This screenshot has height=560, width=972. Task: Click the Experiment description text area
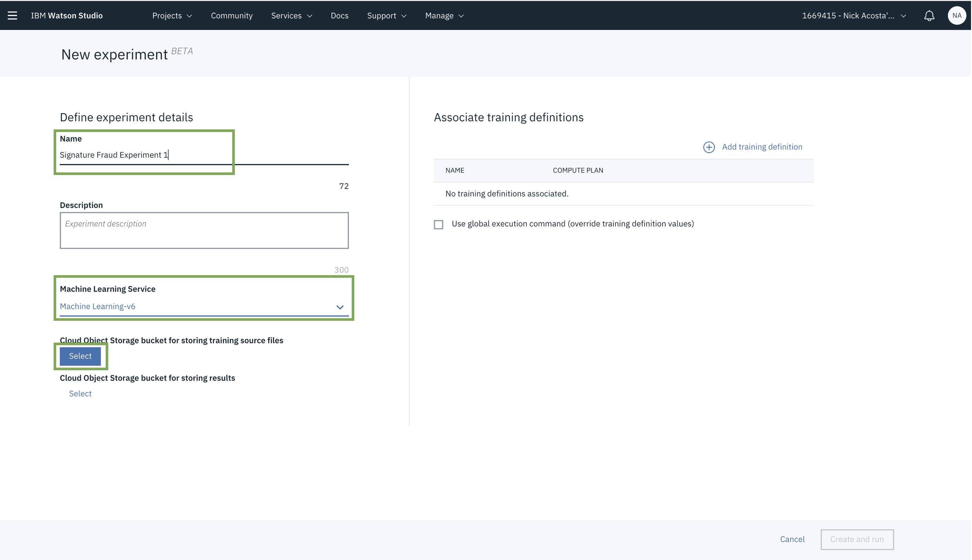tap(204, 230)
